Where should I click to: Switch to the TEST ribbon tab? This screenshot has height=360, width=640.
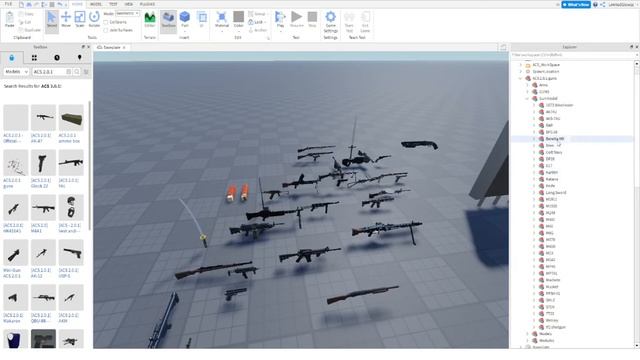click(x=113, y=4)
